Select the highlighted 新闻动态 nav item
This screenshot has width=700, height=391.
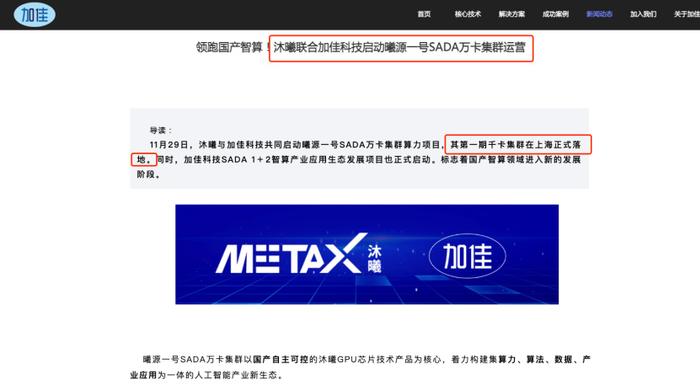click(x=599, y=14)
